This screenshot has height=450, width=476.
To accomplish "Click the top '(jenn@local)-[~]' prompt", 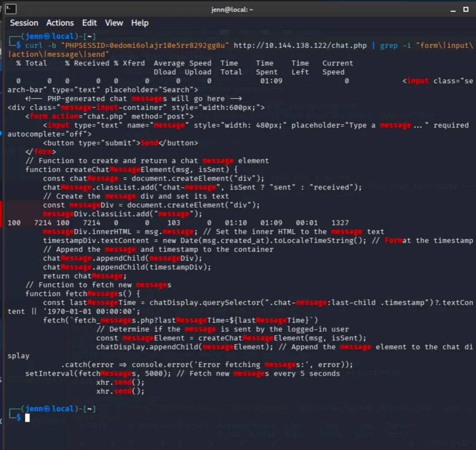I will 58,36.
